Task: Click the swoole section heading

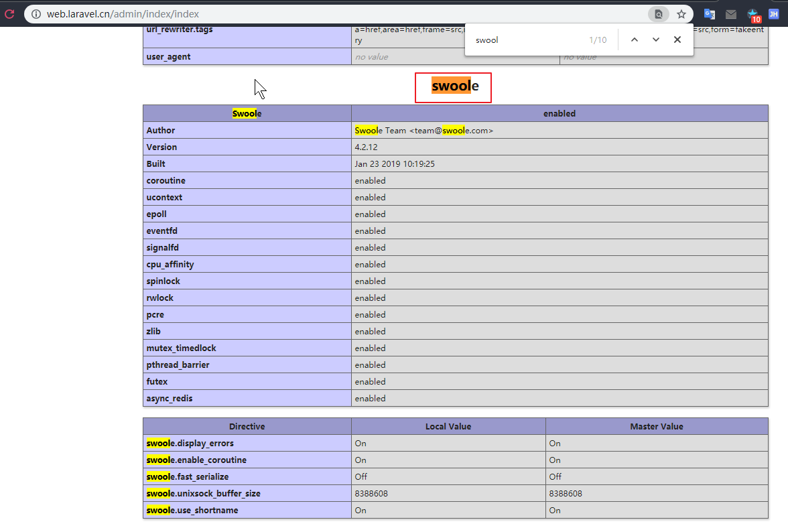Action: pyautogui.click(x=456, y=86)
